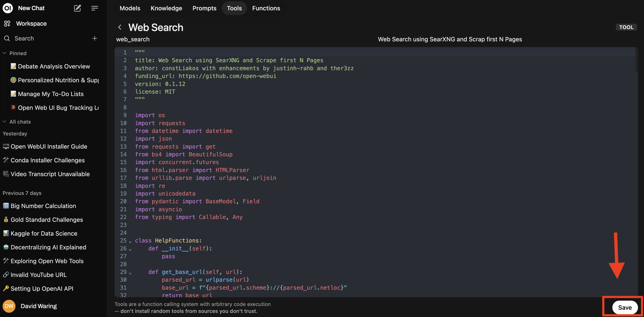Switch to the Knowledge tab
Viewport: 644px width, 317px height.
(x=166, y=8)
